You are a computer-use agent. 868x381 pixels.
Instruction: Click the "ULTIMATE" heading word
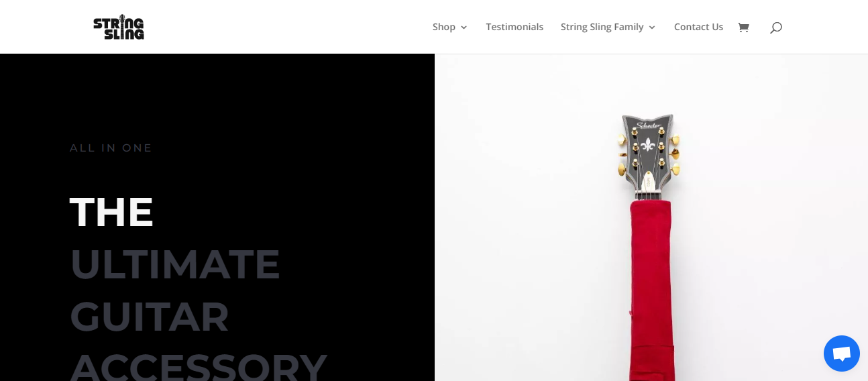(x=175, y=264)
